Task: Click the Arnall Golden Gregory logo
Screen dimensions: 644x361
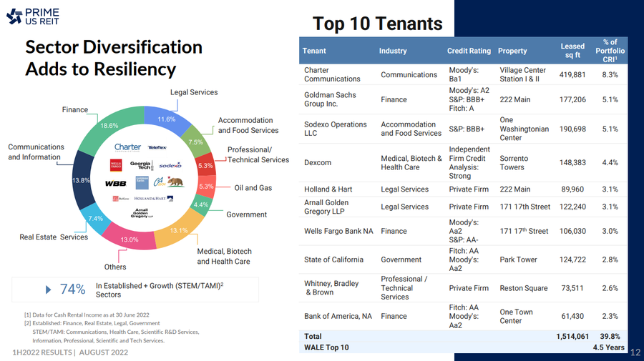Action: (141, 213)
